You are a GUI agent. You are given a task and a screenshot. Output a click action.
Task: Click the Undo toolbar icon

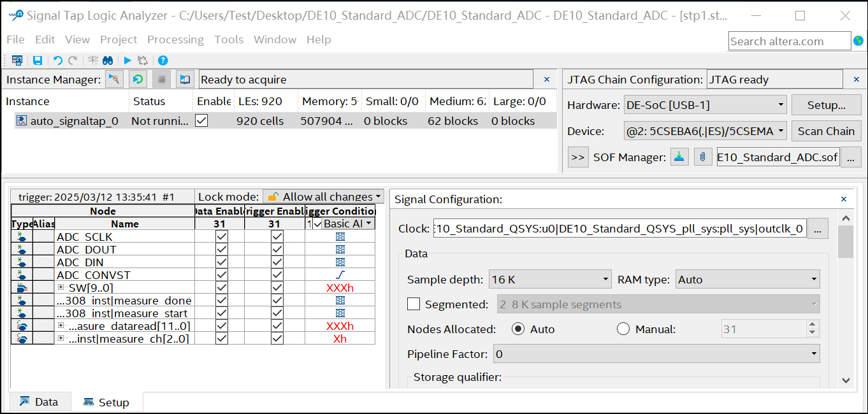click(x=57, y=61)
